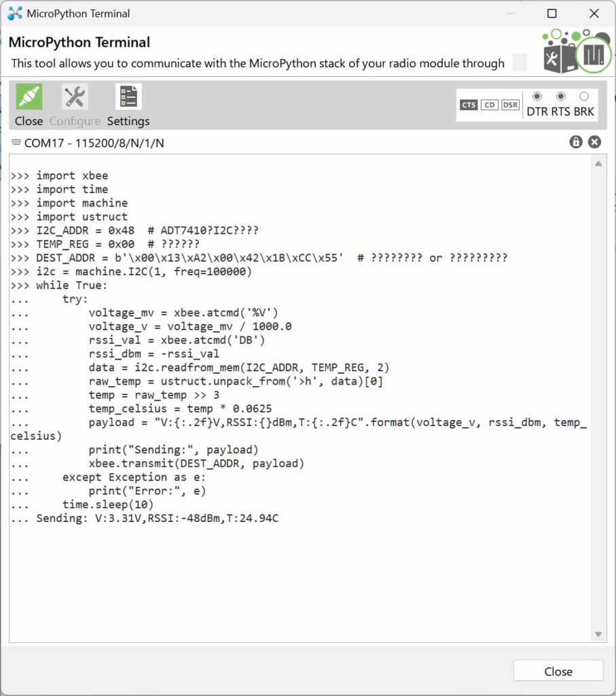Viewport: 616px width, 696px height.
Task: Click the 'import machine' line
Action: 69,203
